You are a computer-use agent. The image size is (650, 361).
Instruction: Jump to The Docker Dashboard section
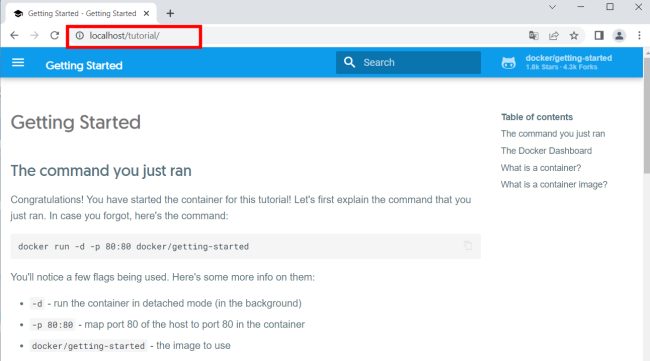546,151
